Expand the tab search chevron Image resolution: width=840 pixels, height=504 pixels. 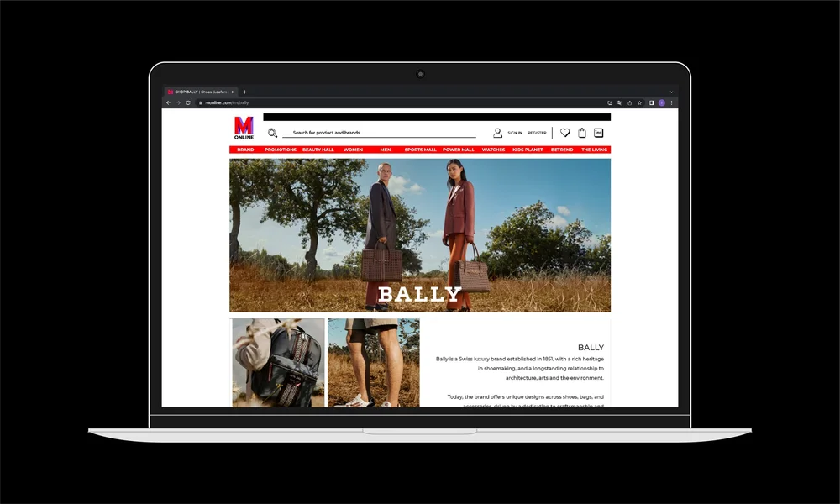click(x=671, y=92)
